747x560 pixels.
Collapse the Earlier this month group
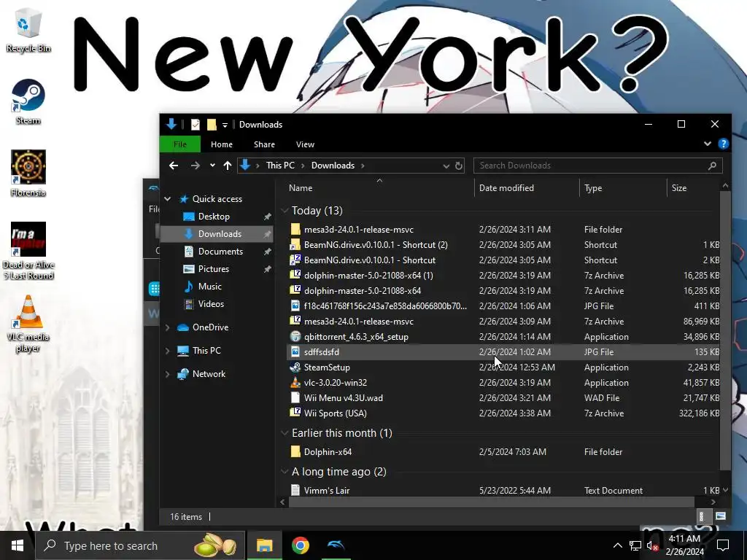tap(285, 433)
